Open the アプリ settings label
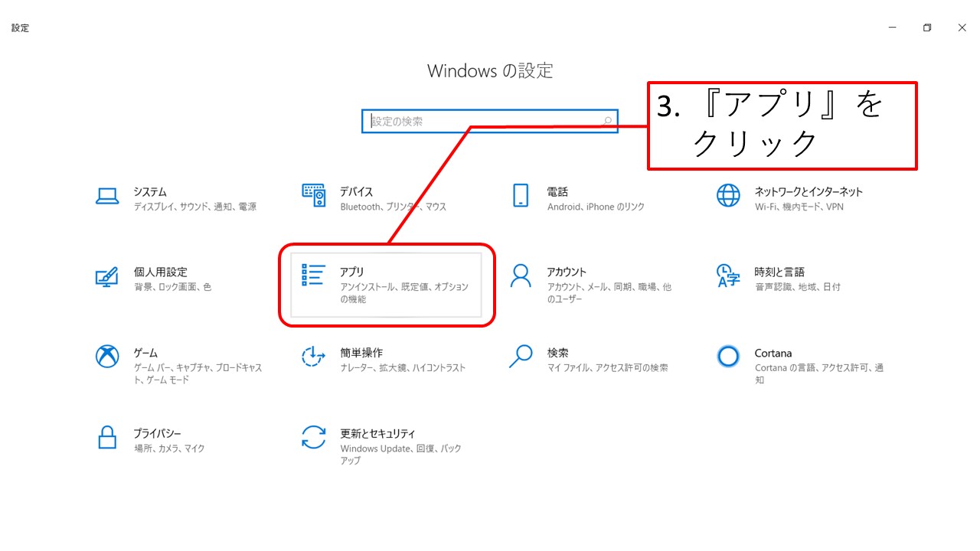The height and width of the screenshot is (551, 980). 352,272
